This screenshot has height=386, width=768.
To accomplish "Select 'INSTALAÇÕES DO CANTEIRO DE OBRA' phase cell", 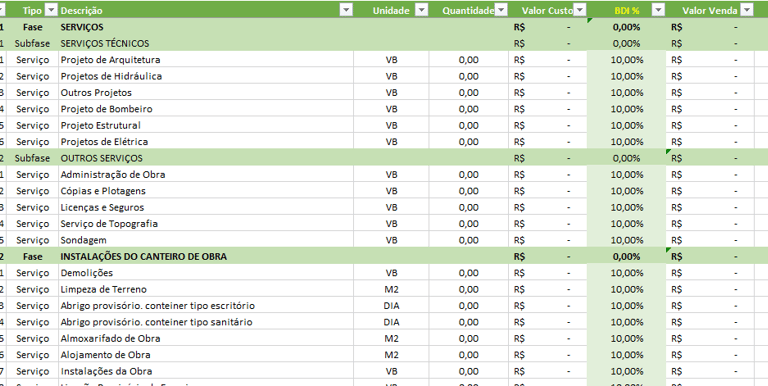I will [x=206, y=256].
